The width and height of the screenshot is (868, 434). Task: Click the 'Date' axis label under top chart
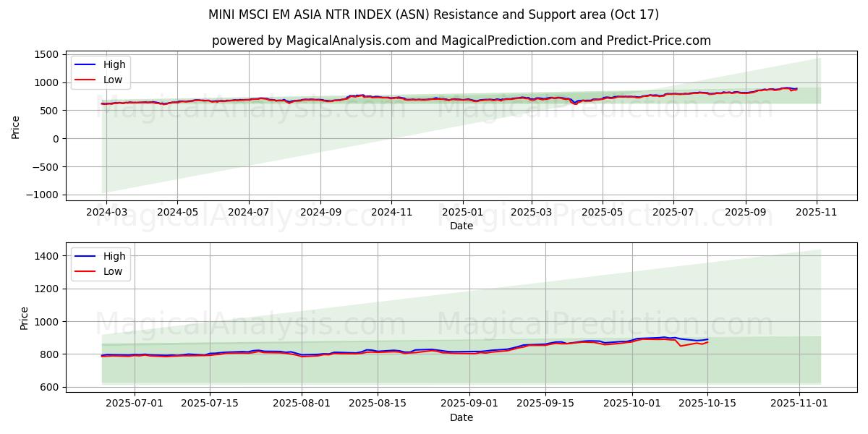point(461,226)
